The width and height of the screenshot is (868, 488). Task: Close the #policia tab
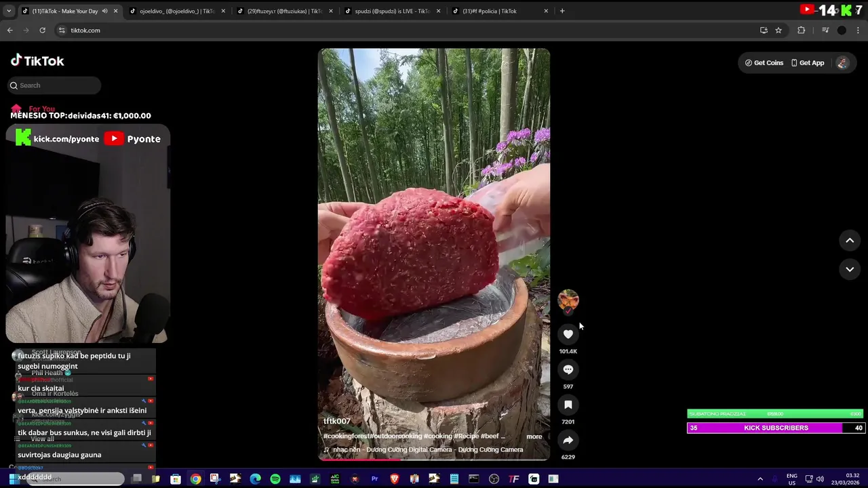coord(546,11)
